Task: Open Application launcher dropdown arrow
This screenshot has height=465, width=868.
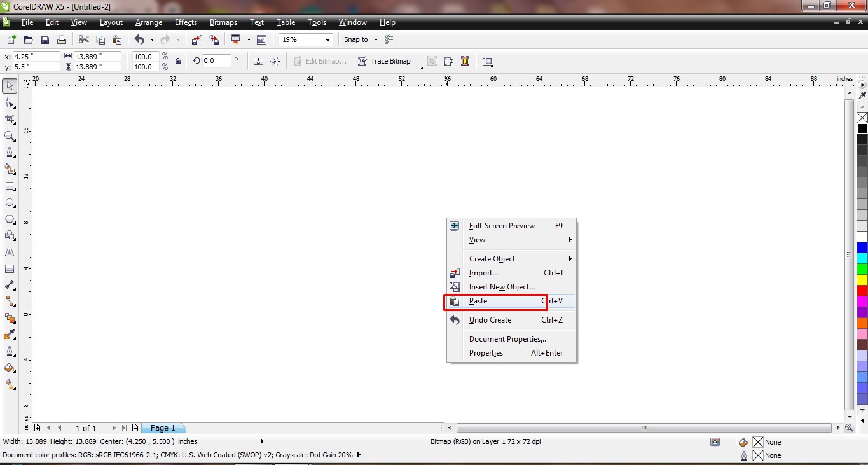Action: pos(249,39)
